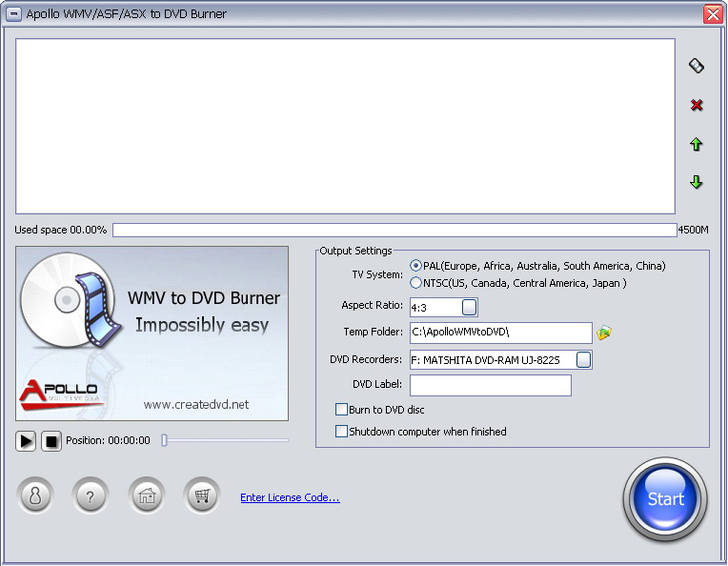Stop the video preview
The image size is (728, 566).
pos(51,441)
